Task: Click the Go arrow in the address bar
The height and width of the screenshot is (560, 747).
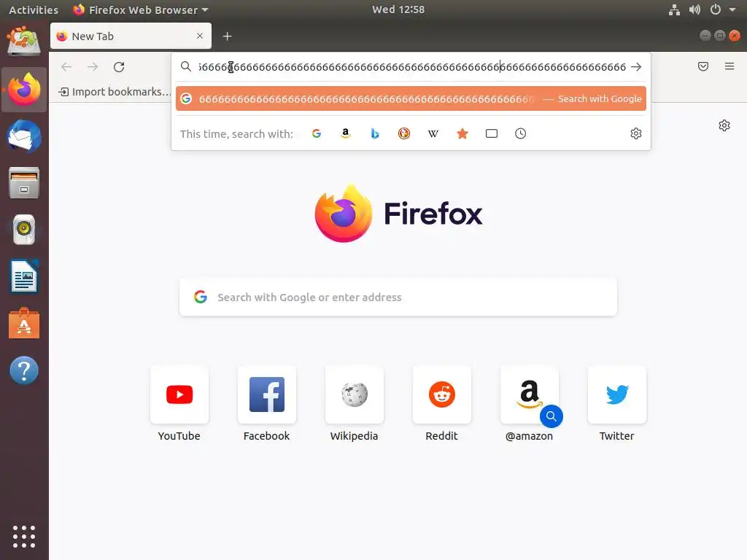Action: tap(636, 66)
